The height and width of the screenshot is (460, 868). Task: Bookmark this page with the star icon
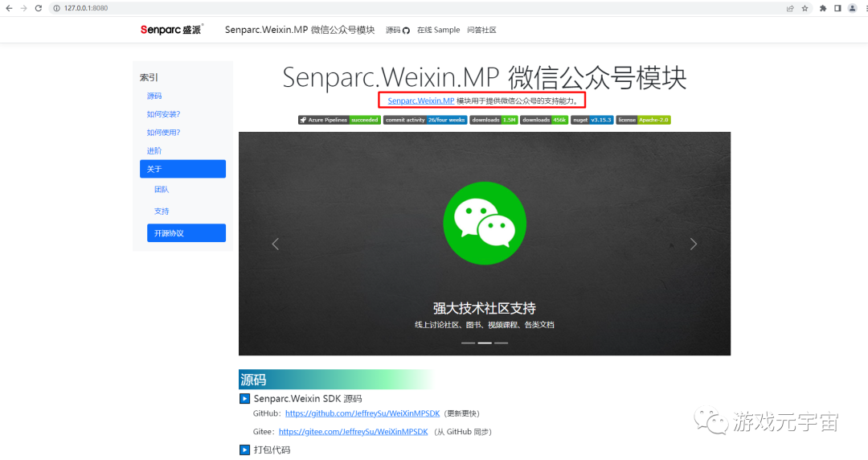805,8
